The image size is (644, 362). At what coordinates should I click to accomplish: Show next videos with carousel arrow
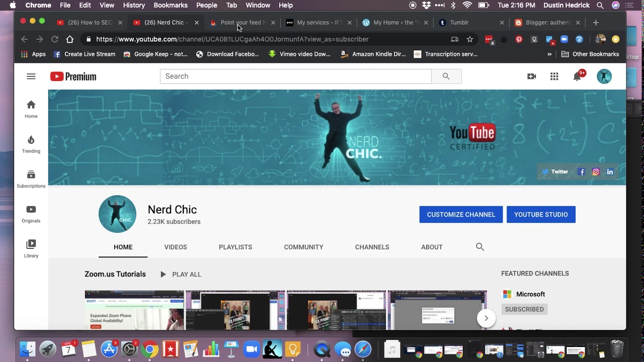(x=486, y=318)
